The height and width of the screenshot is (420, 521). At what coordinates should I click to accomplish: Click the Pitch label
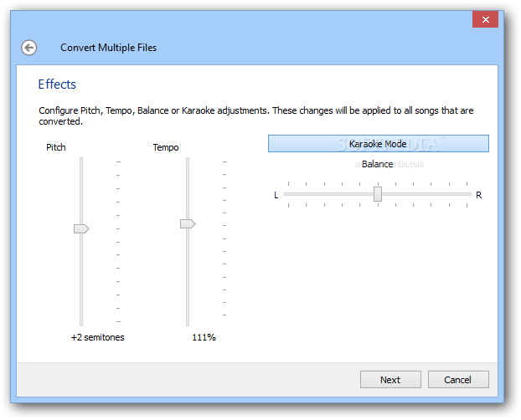point(56,147)
